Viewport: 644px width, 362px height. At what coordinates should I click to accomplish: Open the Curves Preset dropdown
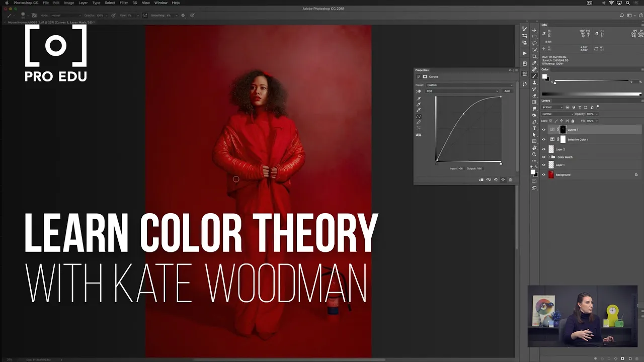click(x=469, y=85)
